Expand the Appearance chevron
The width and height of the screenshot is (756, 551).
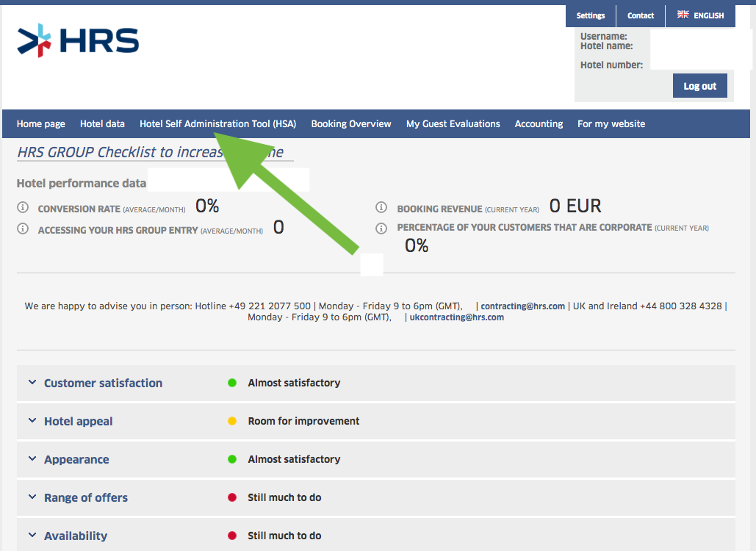[x=32, y=458]
